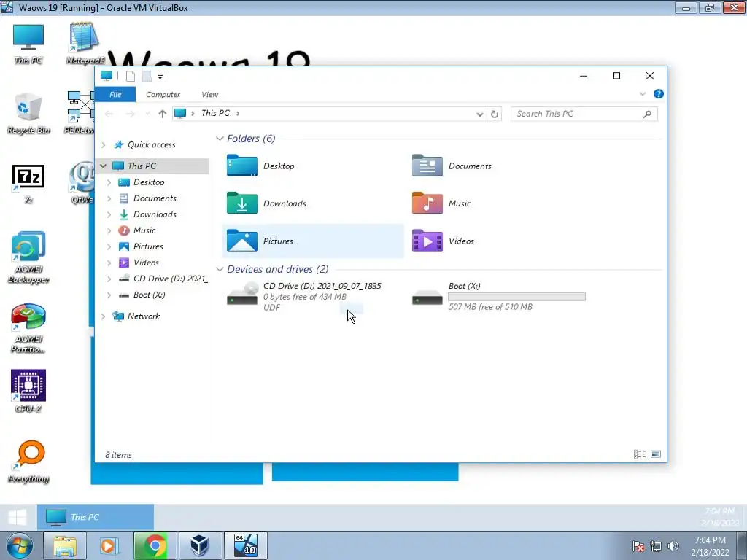The height and width of the screenshot is (560, 747).
Task: Click the Boot (X:) free space bar
Action: click(517, 297)
